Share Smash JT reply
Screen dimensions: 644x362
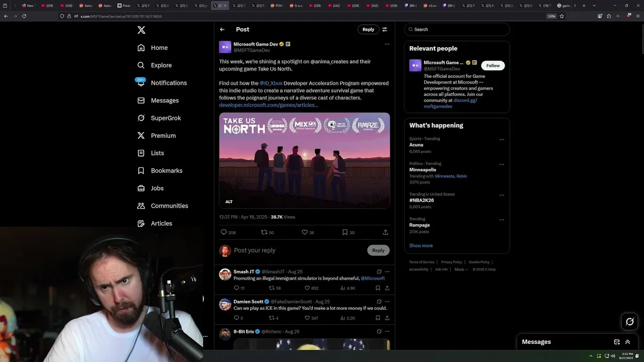[387, 288]
